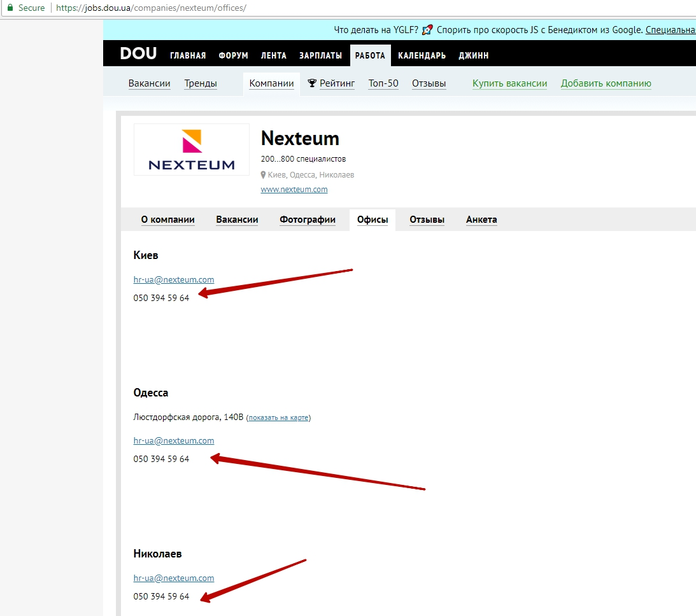This screenshot has height=616, width=696.
Task: Switch to the Вакансии company tab
Action: point(237,220)
